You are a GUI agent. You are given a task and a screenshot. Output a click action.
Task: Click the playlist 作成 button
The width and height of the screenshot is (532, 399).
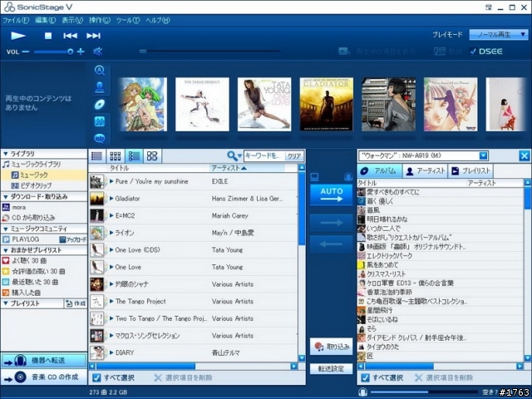point(76,303)
